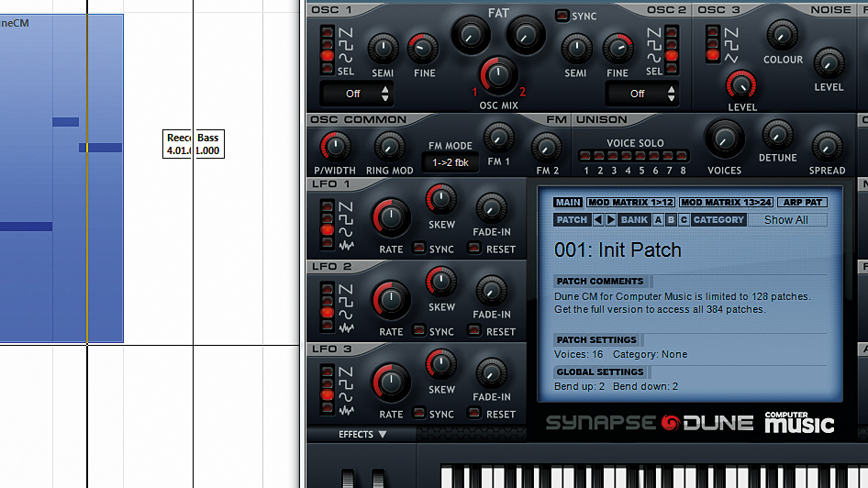Go to previous patch arrow
Viewport: 868px width, 488px height.
598,219
